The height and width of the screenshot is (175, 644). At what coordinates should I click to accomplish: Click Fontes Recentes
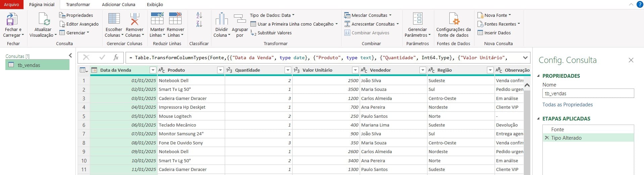pyautogui.click(x=499, y=24)
